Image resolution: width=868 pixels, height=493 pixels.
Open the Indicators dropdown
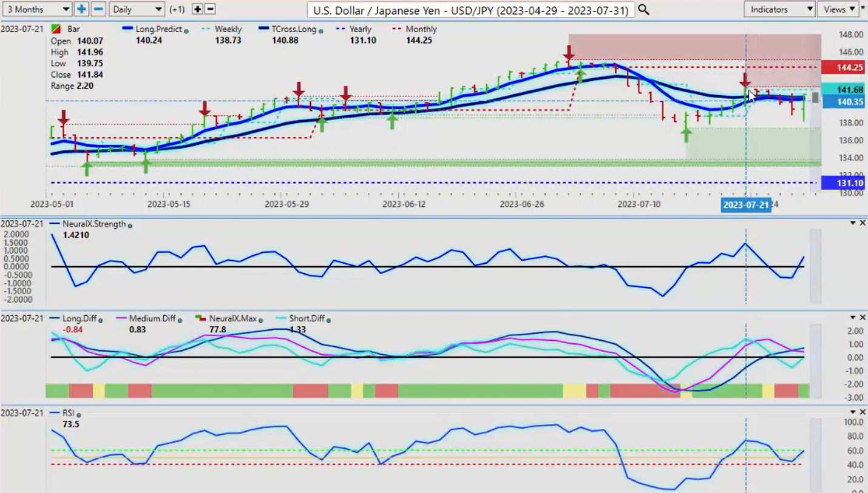pyautogui.click(x=779, y=9)
